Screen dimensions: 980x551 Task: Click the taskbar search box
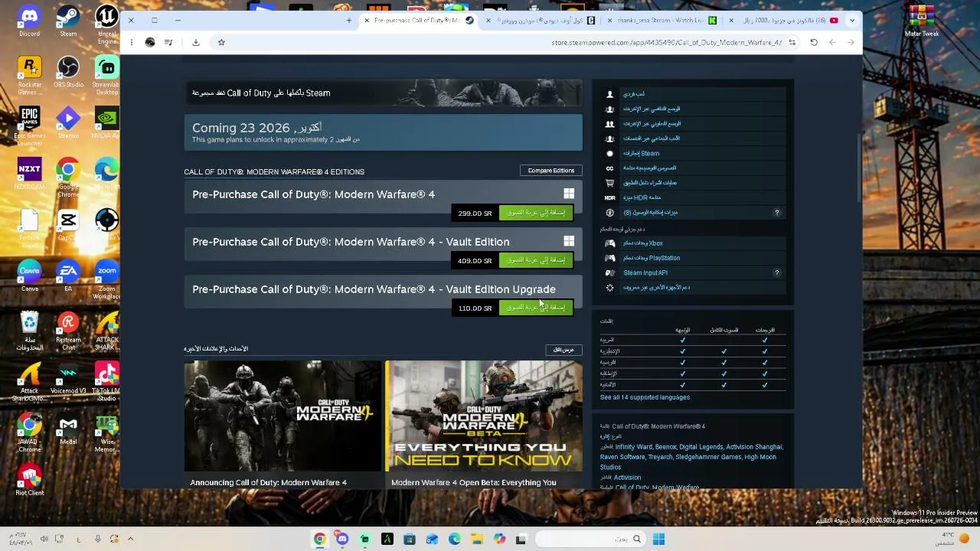[x=590, y=539]
